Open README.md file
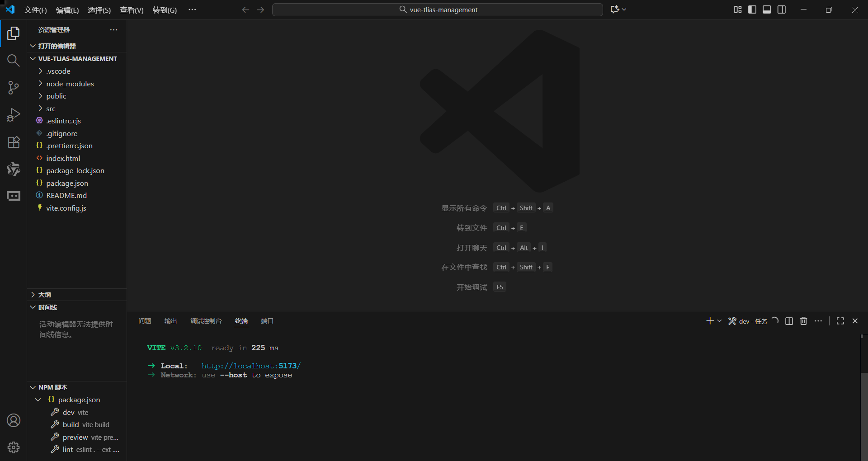This screenshot has width=868, height=461. click(x=77, y=195)
